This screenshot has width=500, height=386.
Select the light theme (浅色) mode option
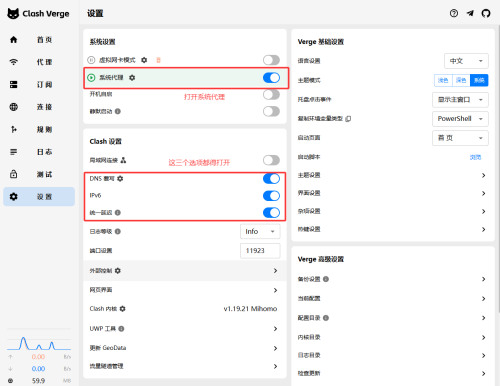[x=443, y=80]
